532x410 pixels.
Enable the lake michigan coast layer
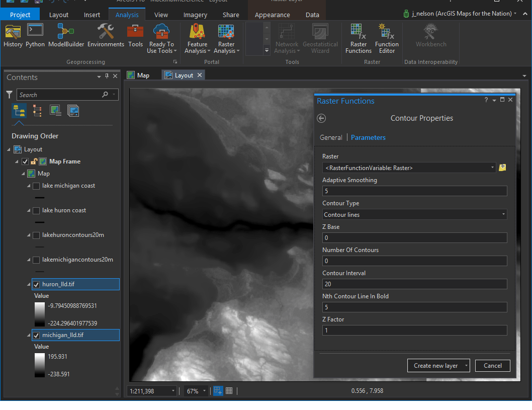[x=36, y=186]
